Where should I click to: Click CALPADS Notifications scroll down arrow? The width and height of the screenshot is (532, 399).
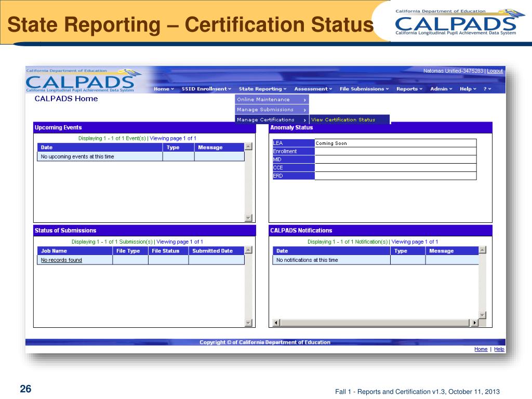point(482,315)
